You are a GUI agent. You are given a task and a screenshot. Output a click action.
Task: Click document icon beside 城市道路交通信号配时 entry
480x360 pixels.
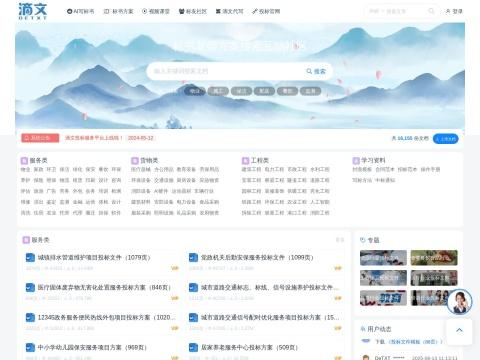pos(193,317)
